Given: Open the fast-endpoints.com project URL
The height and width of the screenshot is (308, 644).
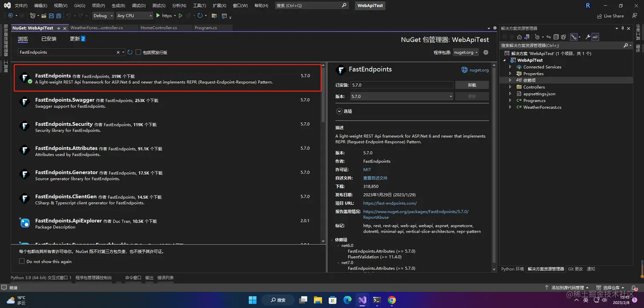Looking at the screenshot, I should point(390,203).
